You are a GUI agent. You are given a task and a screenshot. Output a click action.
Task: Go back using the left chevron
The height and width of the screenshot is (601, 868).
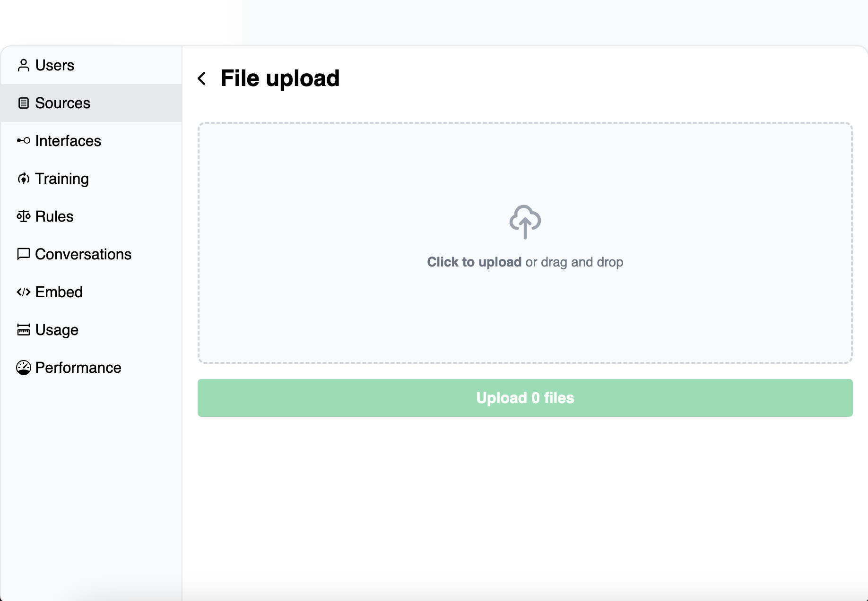202,78
